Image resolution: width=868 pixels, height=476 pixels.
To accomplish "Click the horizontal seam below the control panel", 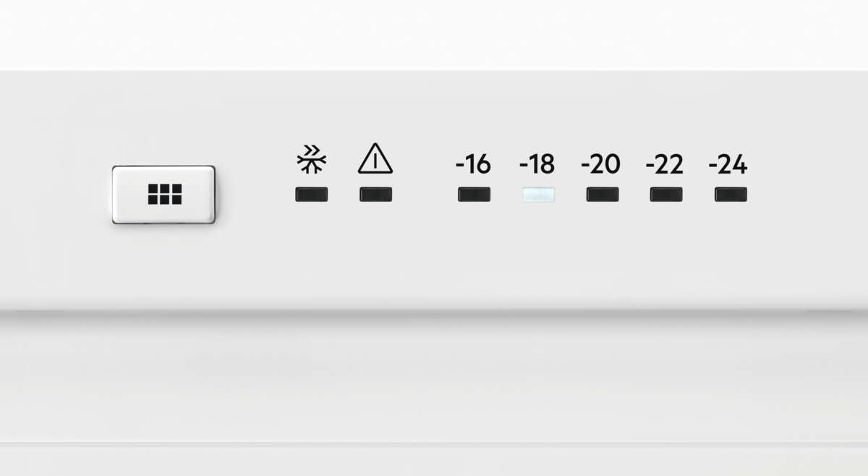I will [x=434, y=311].
